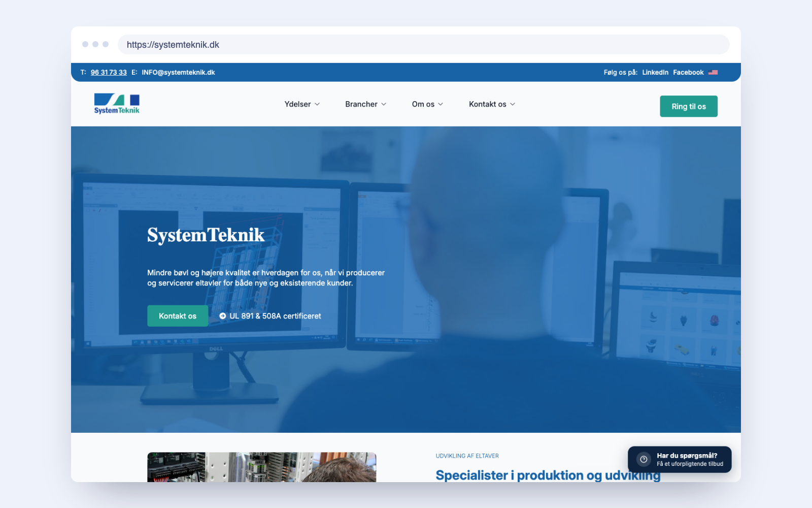Click the SystemTeknik hero heading
Viewport: 812px width, 508px height.
206,235
